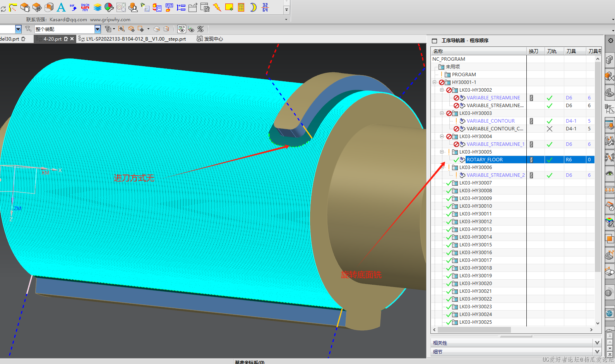Collapse the LK03-HY30004 group
The height and width of the screenshot is (364, 615).
[442, 136]
